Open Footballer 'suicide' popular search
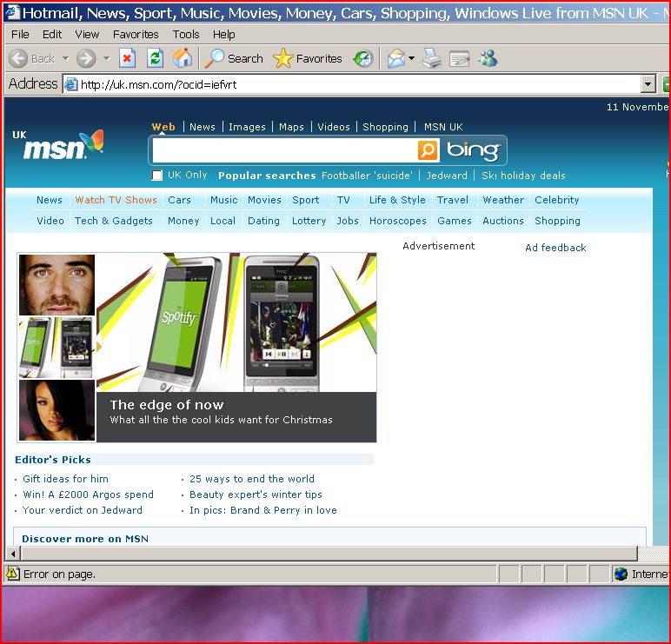 click(367, 176)
